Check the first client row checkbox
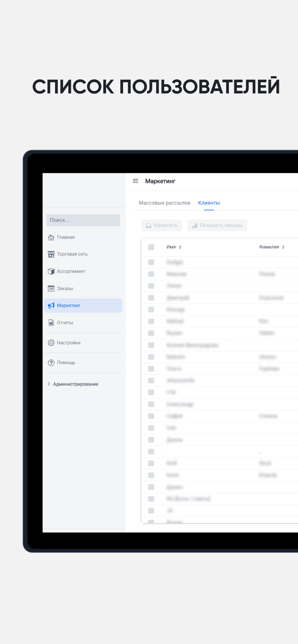Image resolution: width=298 pixels, height=644 pixels. click(151, 262)
